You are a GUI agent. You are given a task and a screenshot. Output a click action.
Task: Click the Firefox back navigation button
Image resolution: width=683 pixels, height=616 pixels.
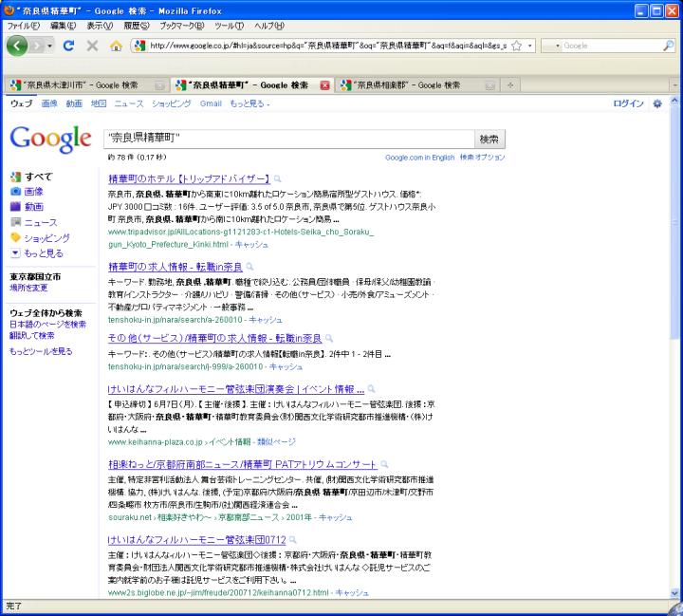(x=21, y=46)
